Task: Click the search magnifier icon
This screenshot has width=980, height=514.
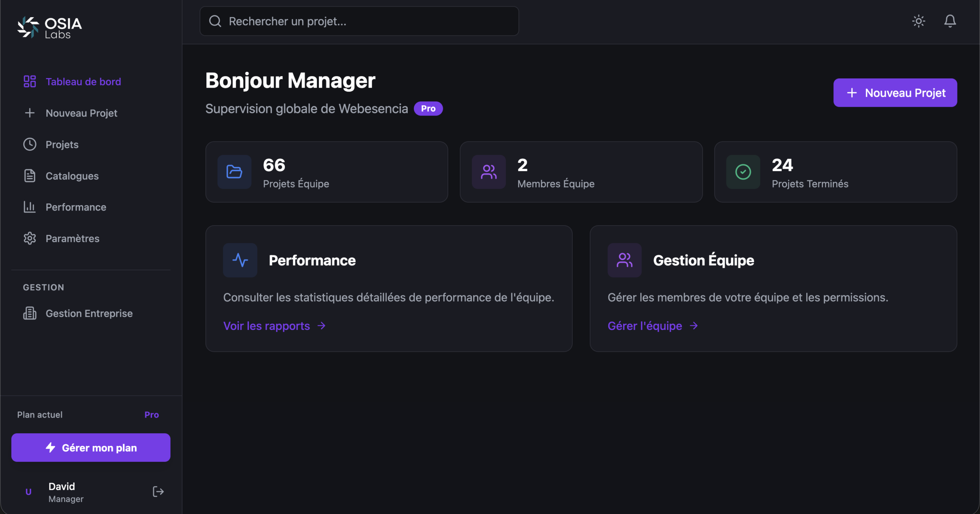Action: (215, 21)
